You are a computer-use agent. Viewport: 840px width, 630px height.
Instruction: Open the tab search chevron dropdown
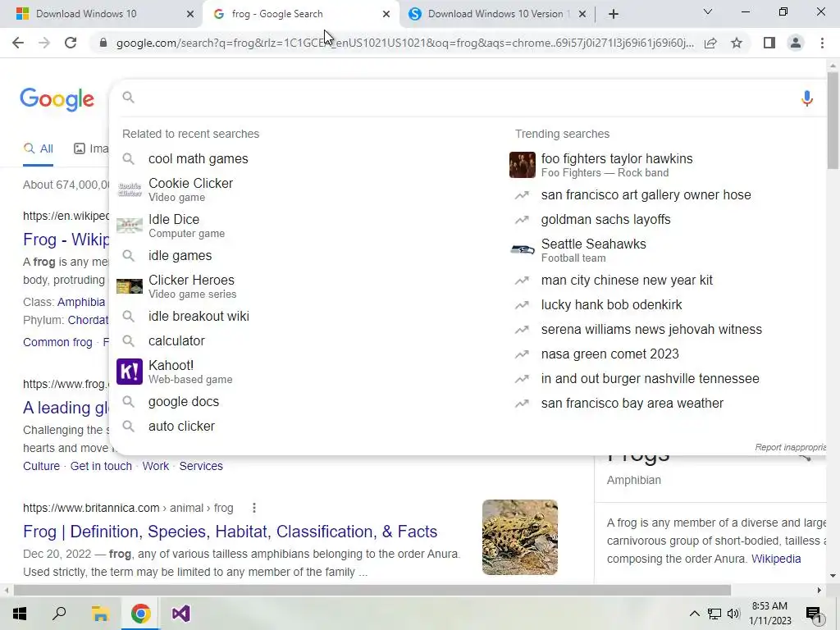click(708, 11)
